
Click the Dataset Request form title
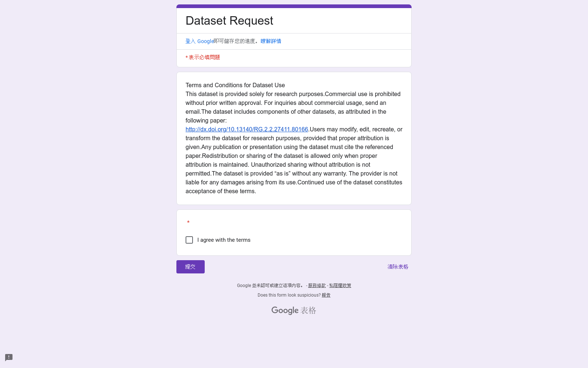pos(229,21)
